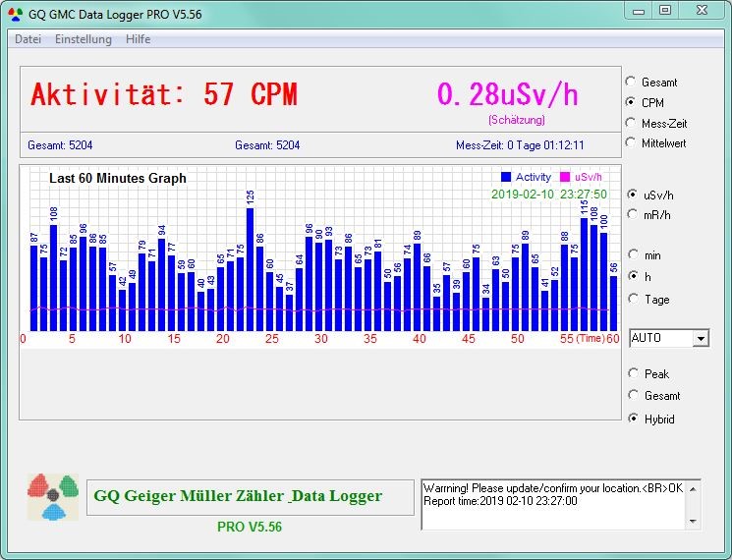Select the Tage time-range radio button
732x560 pixels.
click(x=634, y=299)
